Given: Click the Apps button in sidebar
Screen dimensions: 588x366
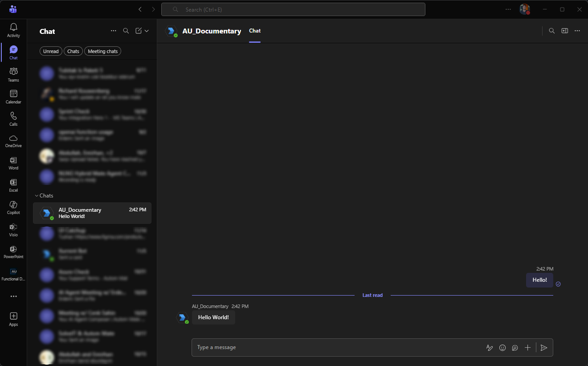Looking at the screenshot, I should pos(13,319).
